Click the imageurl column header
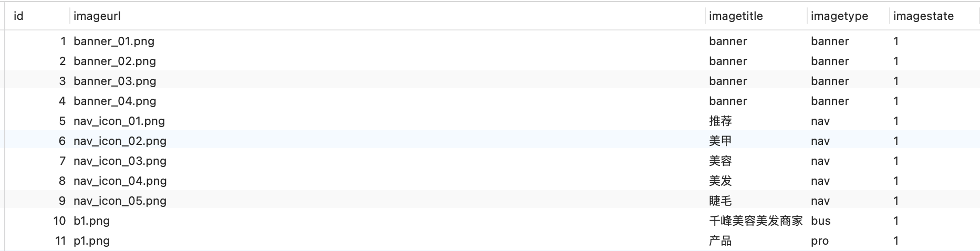 coord(388,16)
